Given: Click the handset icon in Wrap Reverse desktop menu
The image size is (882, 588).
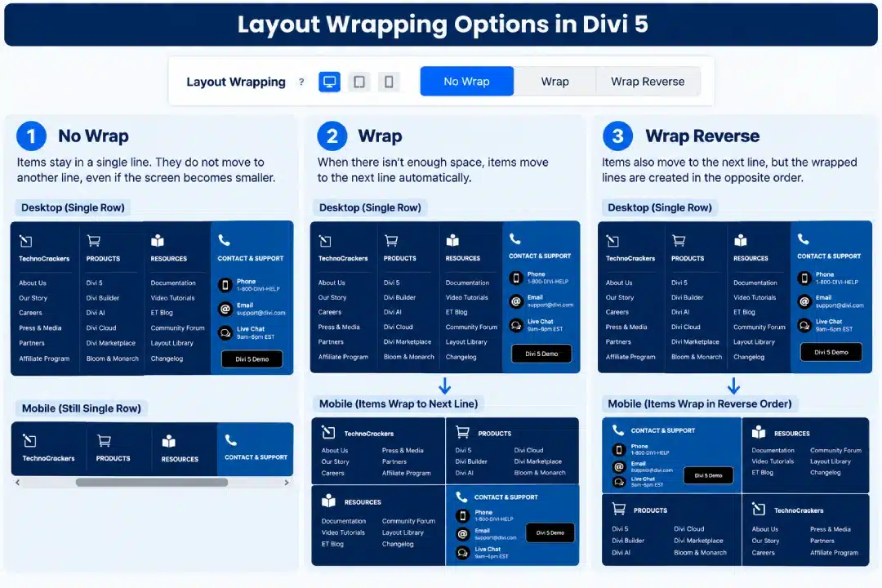Looking at the screenshot, I should click(x=804, y=239).
